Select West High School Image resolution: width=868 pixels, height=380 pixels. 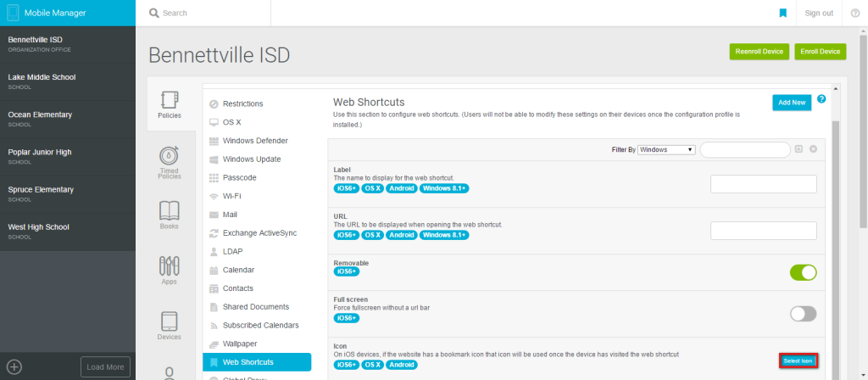pos(68,232)
